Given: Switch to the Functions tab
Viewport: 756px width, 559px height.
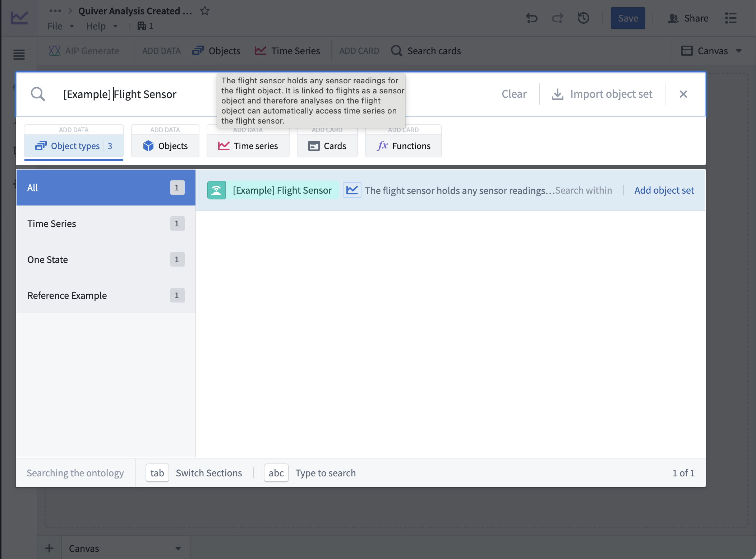Looking at the screenshot, I should (x=403, y=146).
